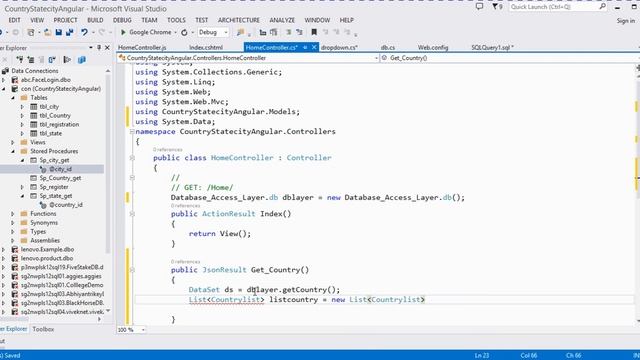Undo the last edit
The height and width of the screenshot is (360, 640).
(84, 32)
